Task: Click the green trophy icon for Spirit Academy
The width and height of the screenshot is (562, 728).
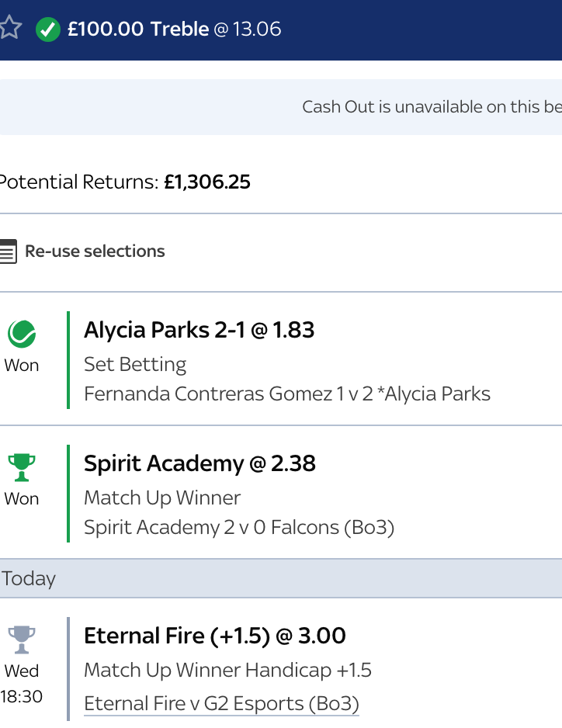Action: tap(22, 468)
